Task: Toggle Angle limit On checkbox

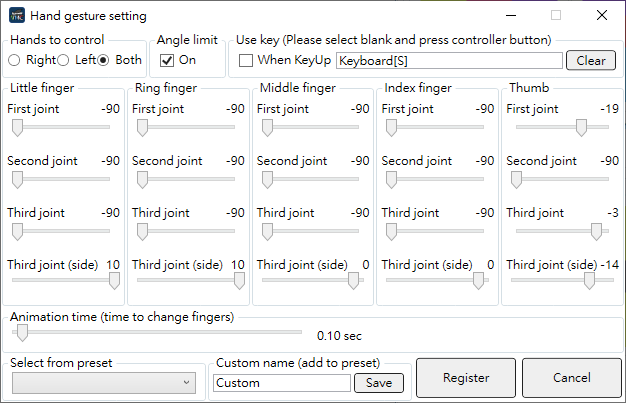Action: [x=167, y=61]
